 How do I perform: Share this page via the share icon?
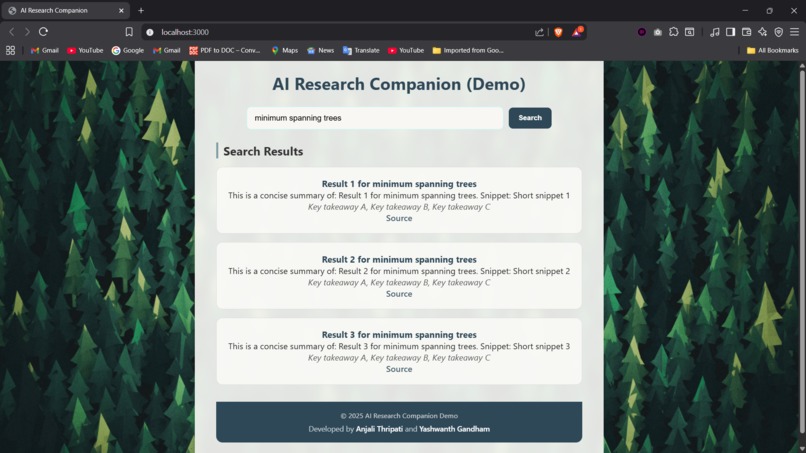click(539, 32)
